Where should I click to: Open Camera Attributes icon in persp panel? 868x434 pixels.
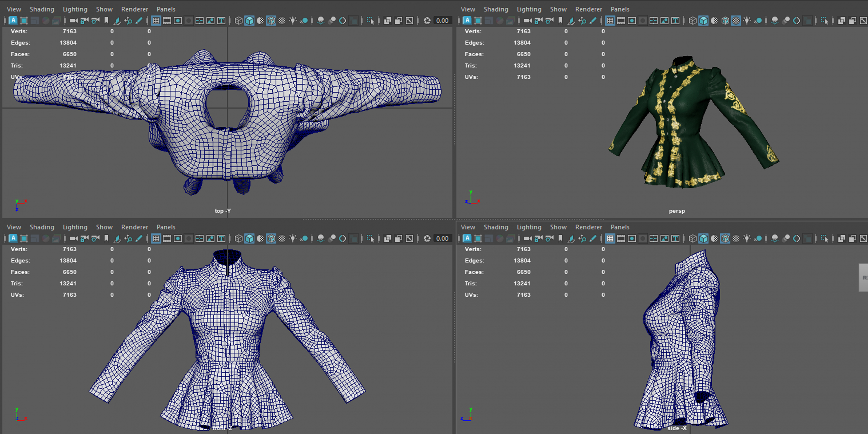click(549, 21)
